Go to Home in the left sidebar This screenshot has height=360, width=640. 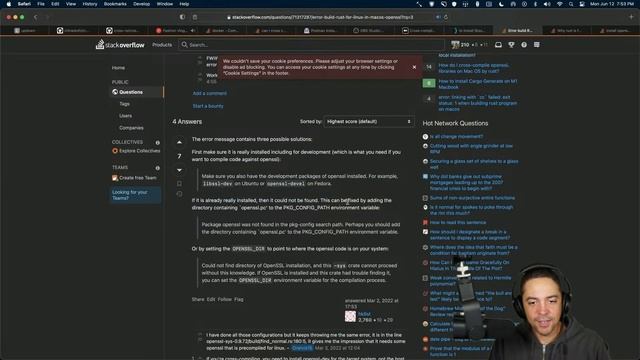click(x=118, y=68)
